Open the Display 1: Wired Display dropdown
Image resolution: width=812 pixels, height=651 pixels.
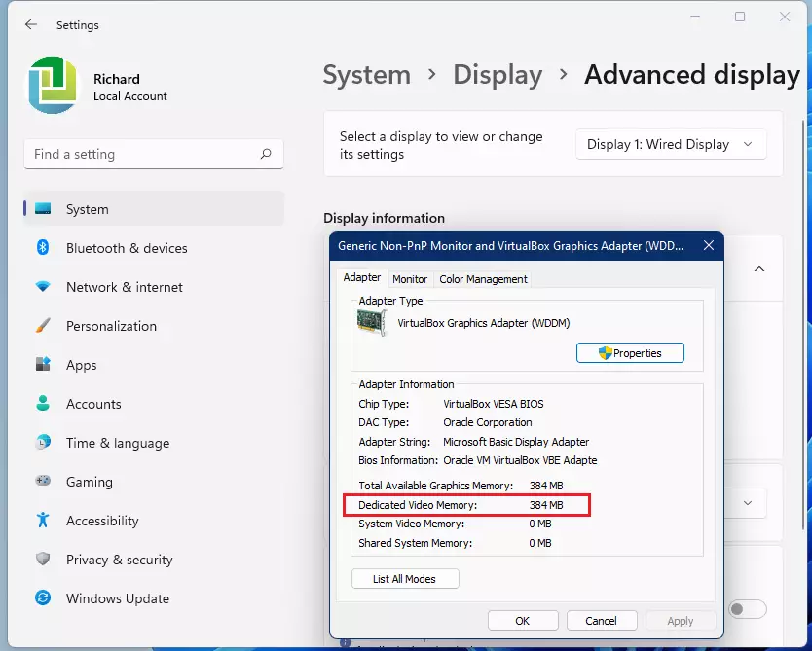coord(671,144)
